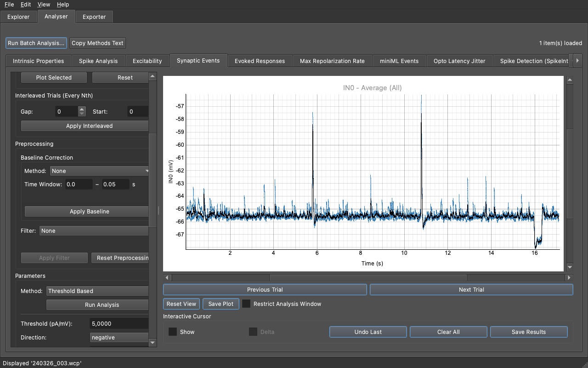Click Apply Baseline button
This screenshot has height=368, width=588.
click(x=87, y=212)
